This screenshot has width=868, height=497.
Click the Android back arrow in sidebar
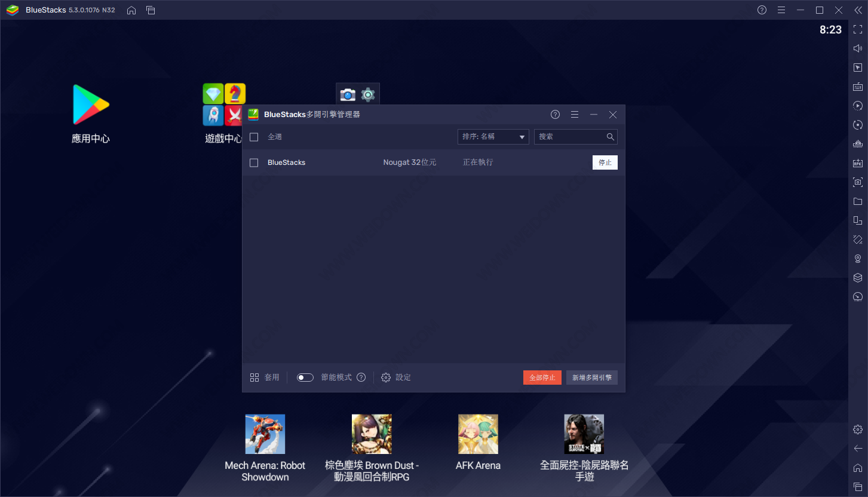pos(858,449)
